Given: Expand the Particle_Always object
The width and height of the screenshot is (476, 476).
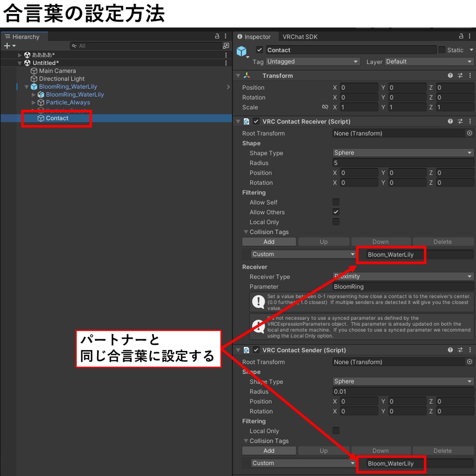Looking at the screenshot, I should pyautogui.click(x=33, y=103).
